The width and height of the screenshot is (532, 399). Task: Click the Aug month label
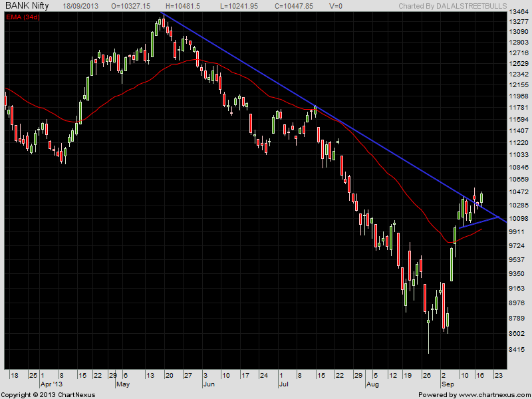point(372,384)
